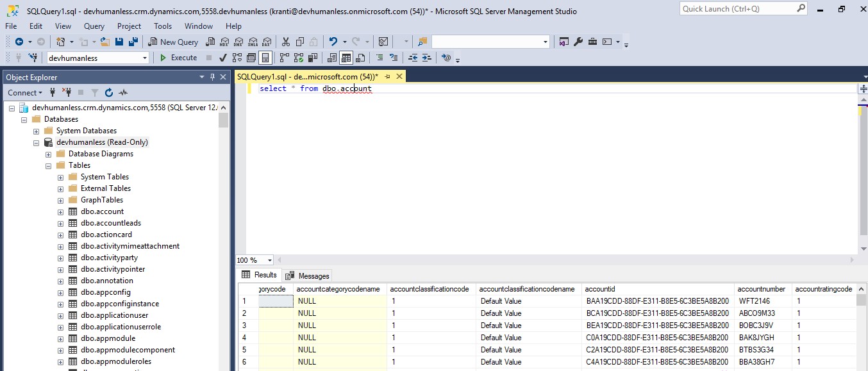The image size is (868, 371).
Task: Toggle results to file output mode
Action: coord(360,58)
